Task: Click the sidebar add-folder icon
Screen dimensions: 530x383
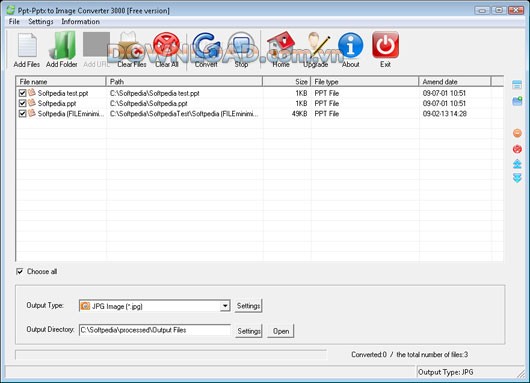Action: click(x=517, y=101)
